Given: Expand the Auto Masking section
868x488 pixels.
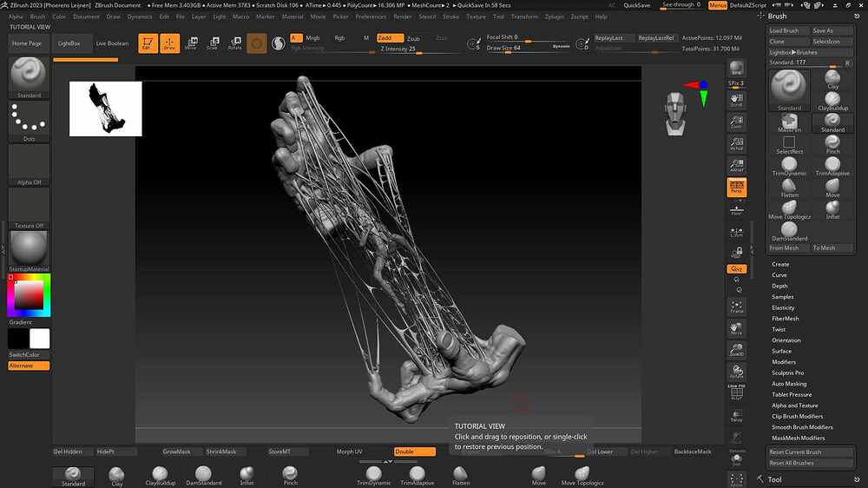Looking at the screenshot, I should [789, 383].
